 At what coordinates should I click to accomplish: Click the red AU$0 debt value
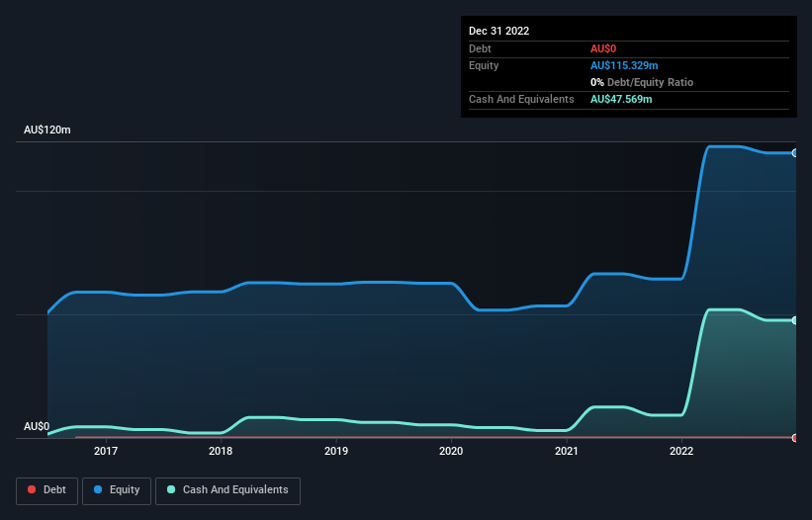pyautogui.click(x=603, y=48)
